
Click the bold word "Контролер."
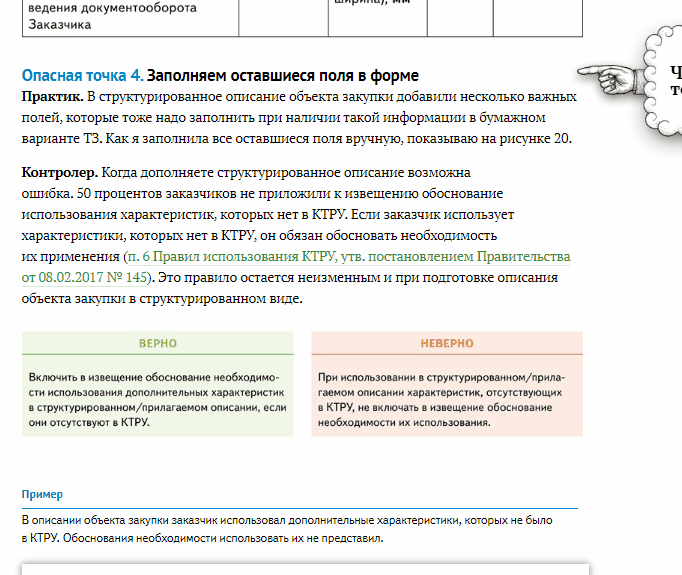(x=59, y=173)
